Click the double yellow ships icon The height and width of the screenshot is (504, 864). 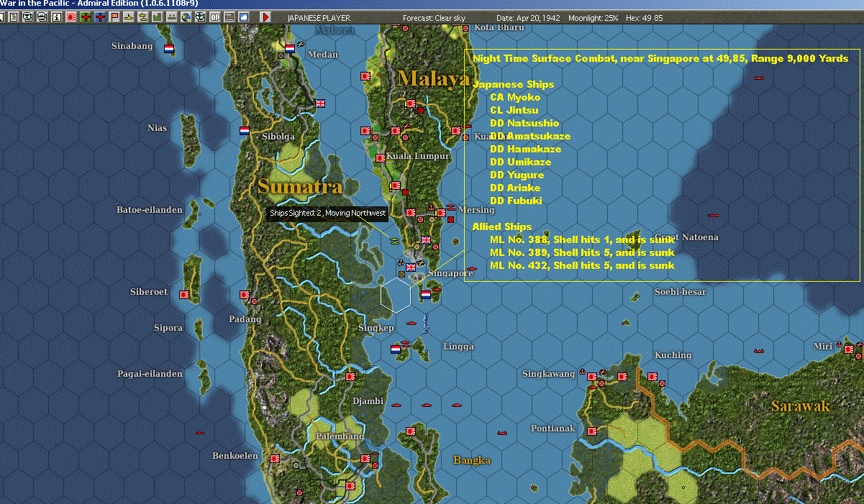(x=143, y=17)
